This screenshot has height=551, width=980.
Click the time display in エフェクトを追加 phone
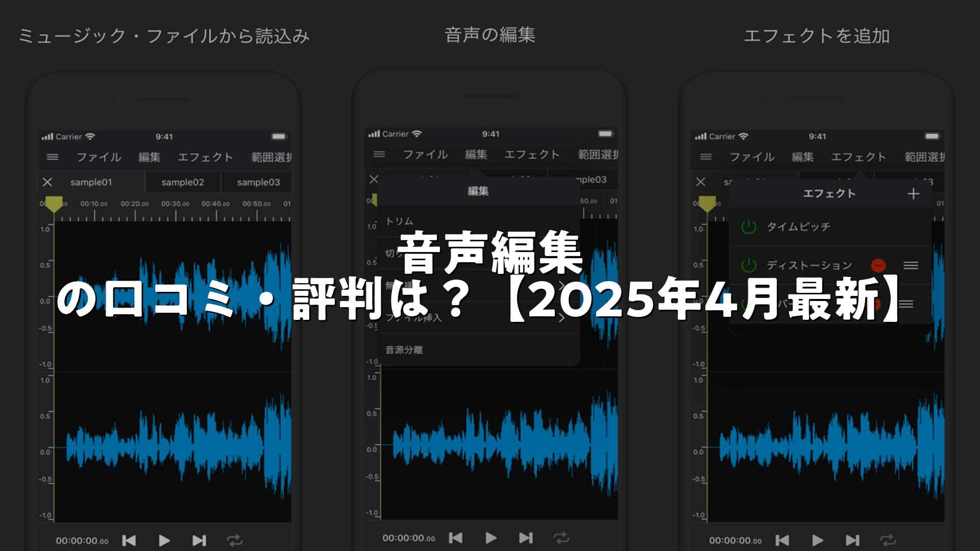[x=736, y=541]
